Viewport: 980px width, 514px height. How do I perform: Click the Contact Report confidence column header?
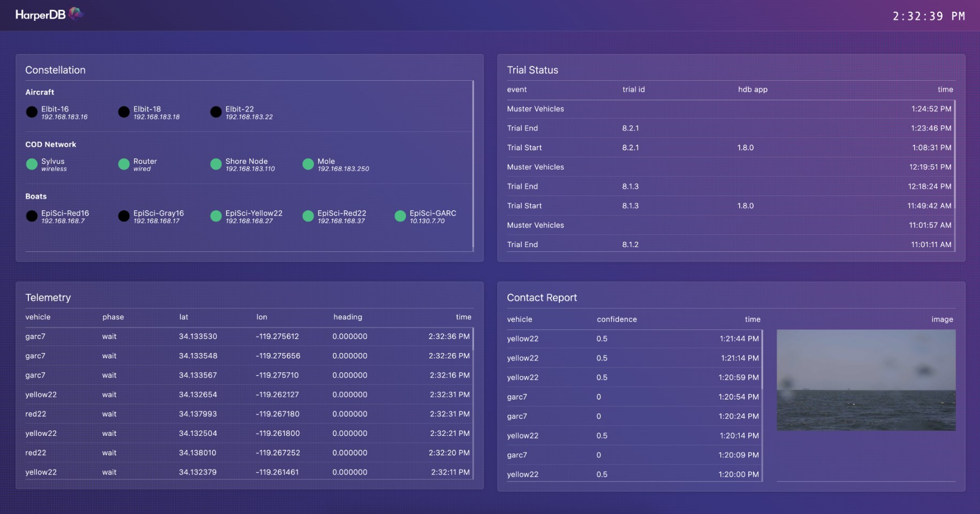coord(617,319)
